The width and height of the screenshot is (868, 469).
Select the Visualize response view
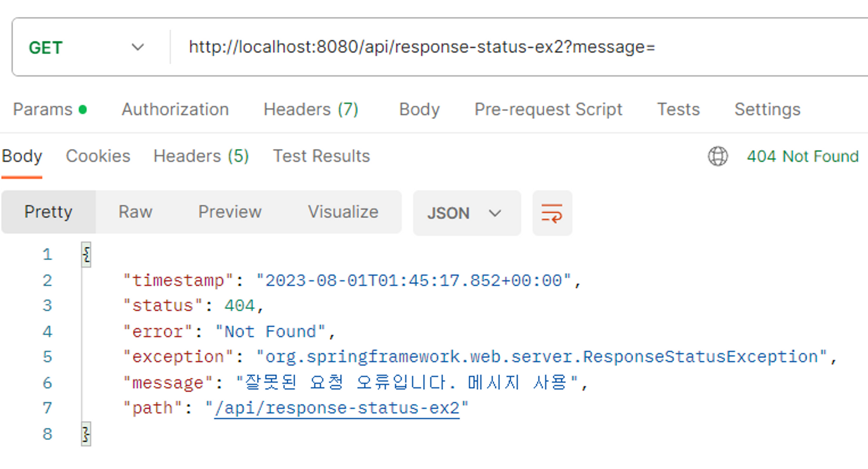click(x=343, y=212)
